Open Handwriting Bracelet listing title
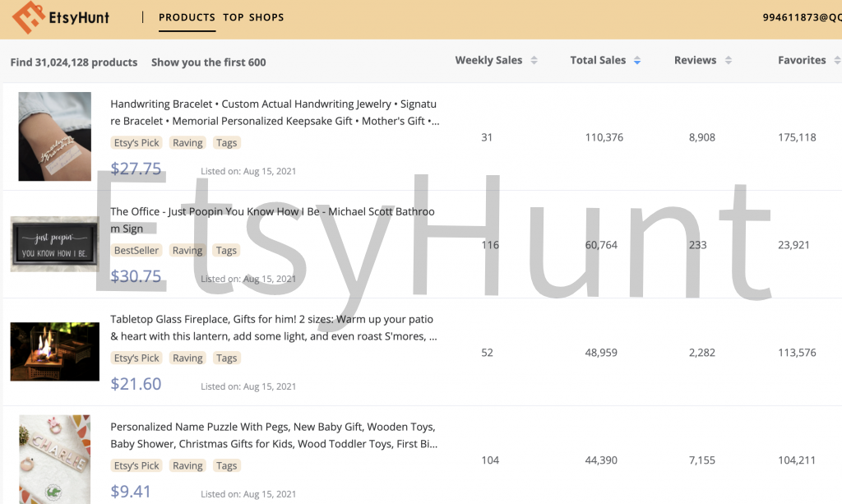The height and width of the screenshot is (504, 842). 275,113
